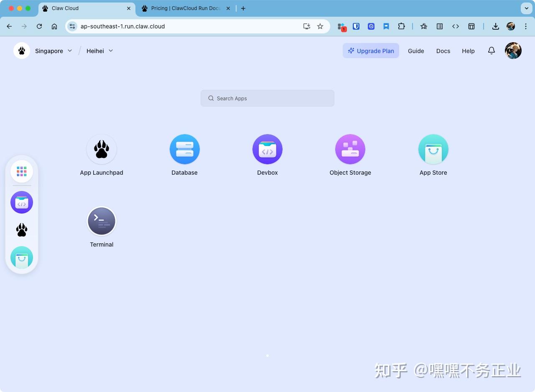Open App Launchpad
Screen dimensions: 535x392
click(x=102, y=149)
